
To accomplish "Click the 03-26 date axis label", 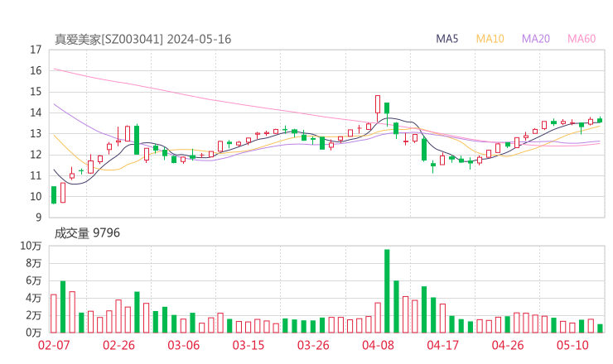I will coord(313,345).
